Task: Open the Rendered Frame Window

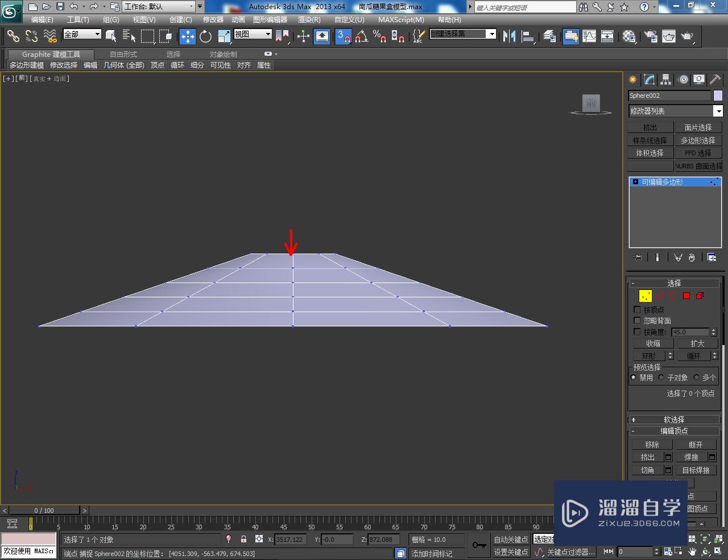Action: 669,36
